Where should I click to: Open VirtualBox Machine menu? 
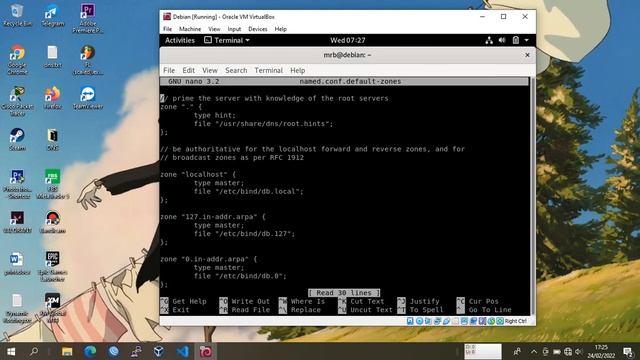[x=190, y=29]
